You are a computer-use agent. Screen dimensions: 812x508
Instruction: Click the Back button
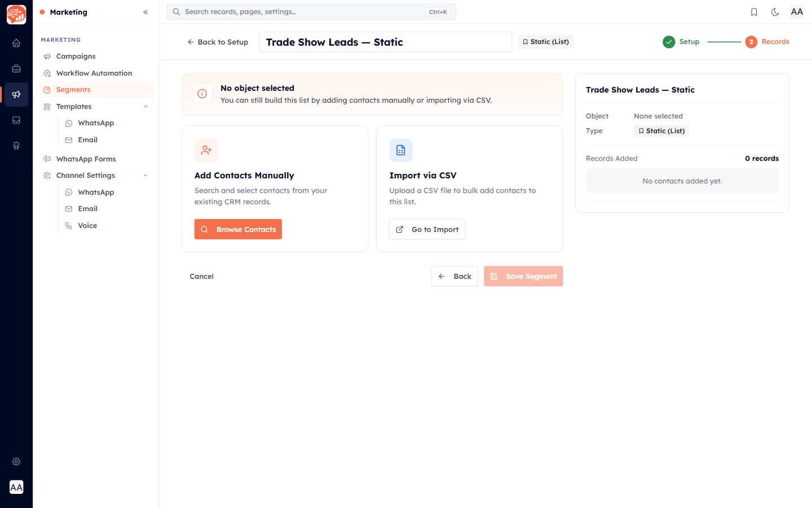pyautogui.click(x=454, y=277)
